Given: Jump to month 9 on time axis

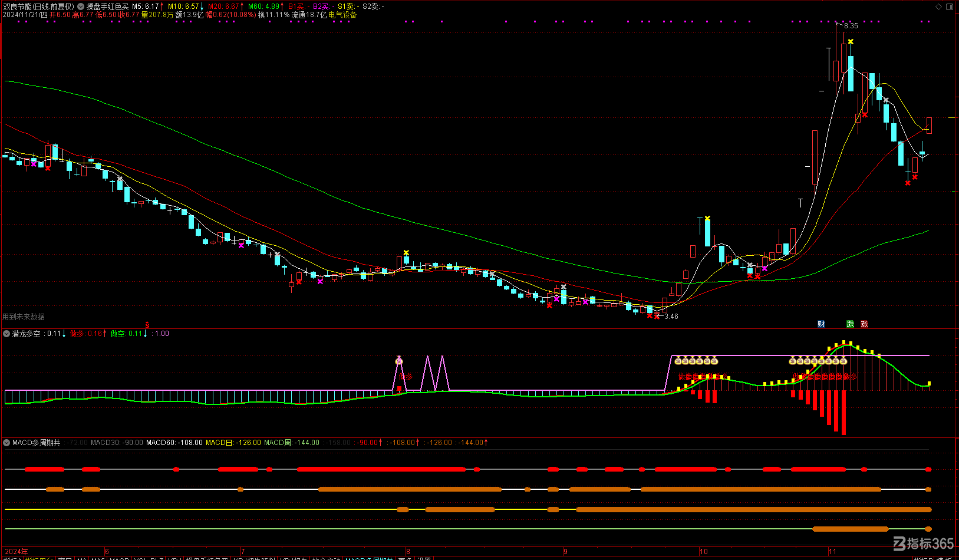Looking at the screenshot, I should click(x=565, y=552).
